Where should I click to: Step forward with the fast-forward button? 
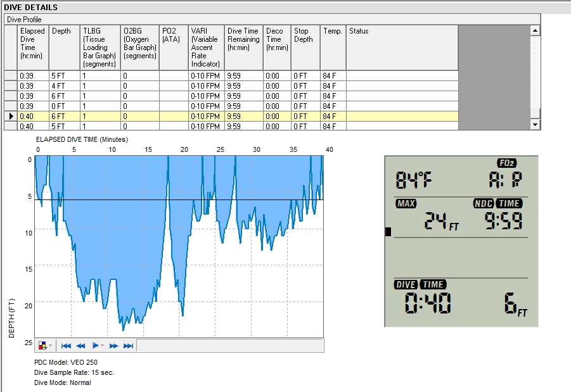click(113, 345)
